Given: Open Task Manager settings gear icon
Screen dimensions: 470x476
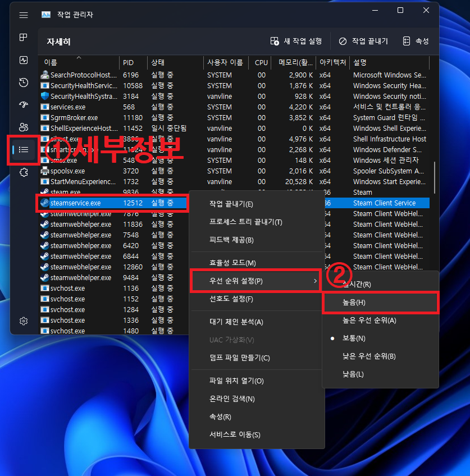Looking at the screenshot, I should coord(24,321).
